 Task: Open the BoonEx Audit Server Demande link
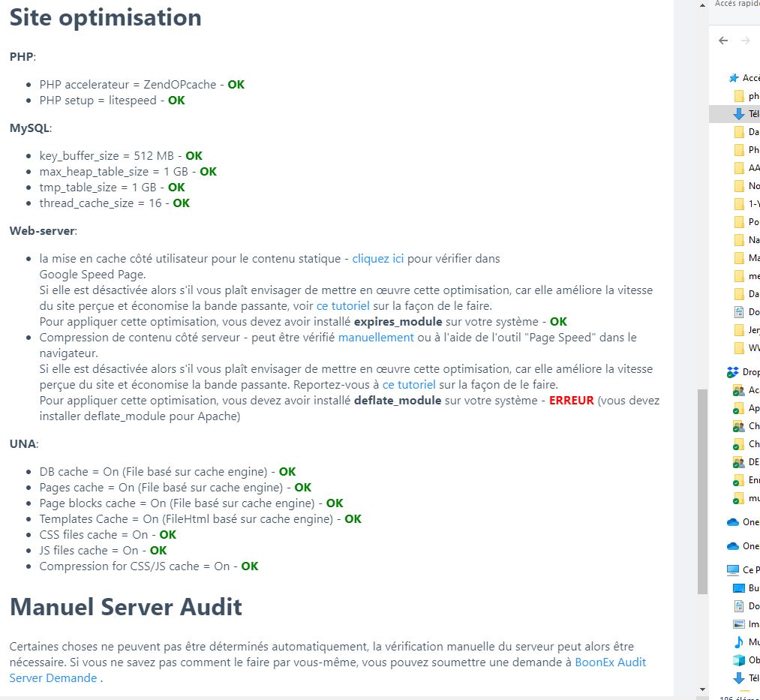tap(610, 662)
